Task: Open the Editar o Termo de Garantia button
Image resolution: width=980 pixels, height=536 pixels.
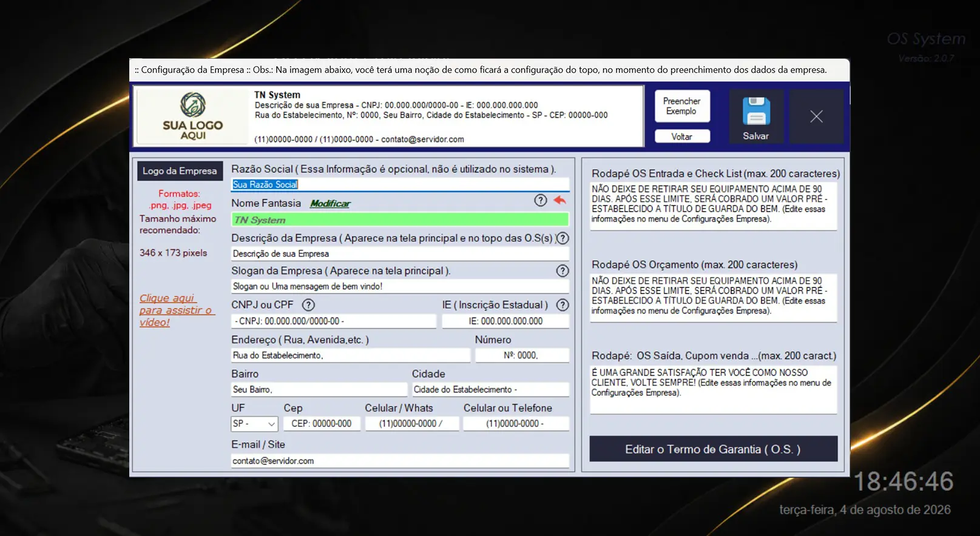Action: [x=713, y=449]
